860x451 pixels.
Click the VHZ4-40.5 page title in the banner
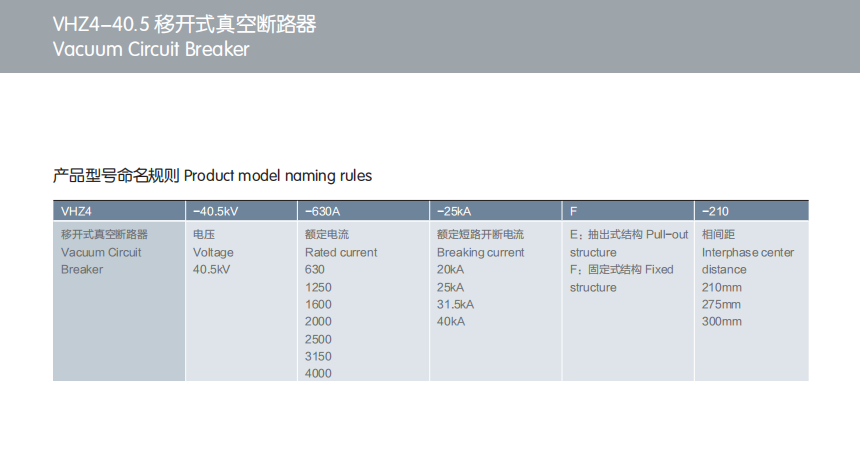[x=185, y=25]
